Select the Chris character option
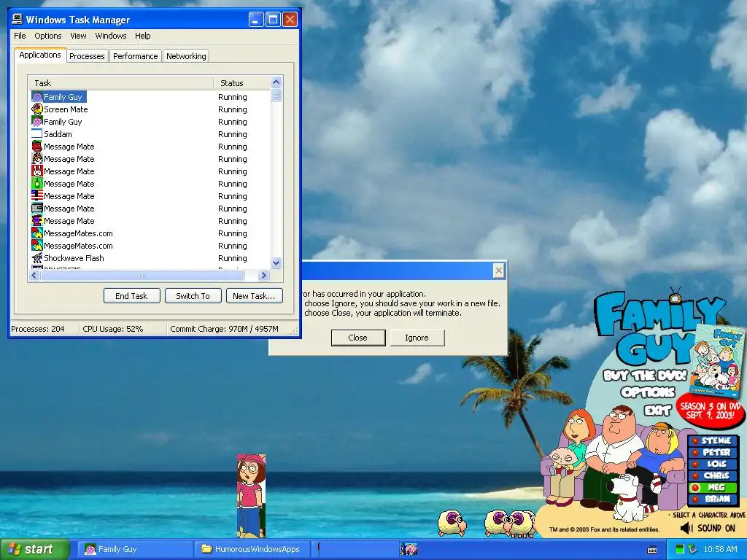 tap(713, 475)
